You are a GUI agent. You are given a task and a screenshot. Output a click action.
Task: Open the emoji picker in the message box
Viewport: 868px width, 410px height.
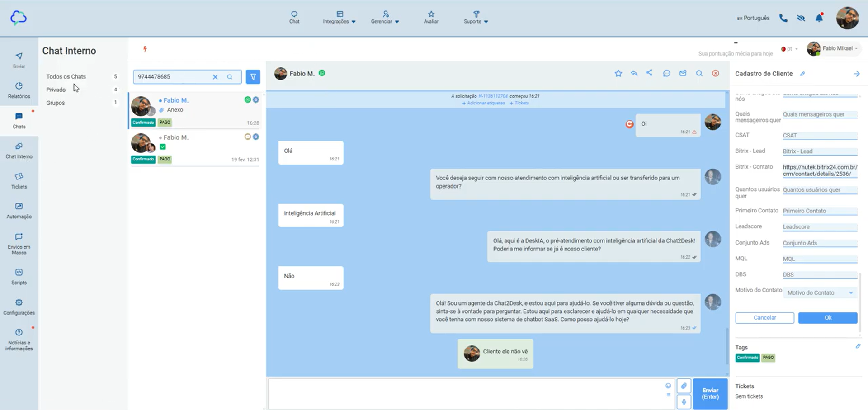[668, 386]
